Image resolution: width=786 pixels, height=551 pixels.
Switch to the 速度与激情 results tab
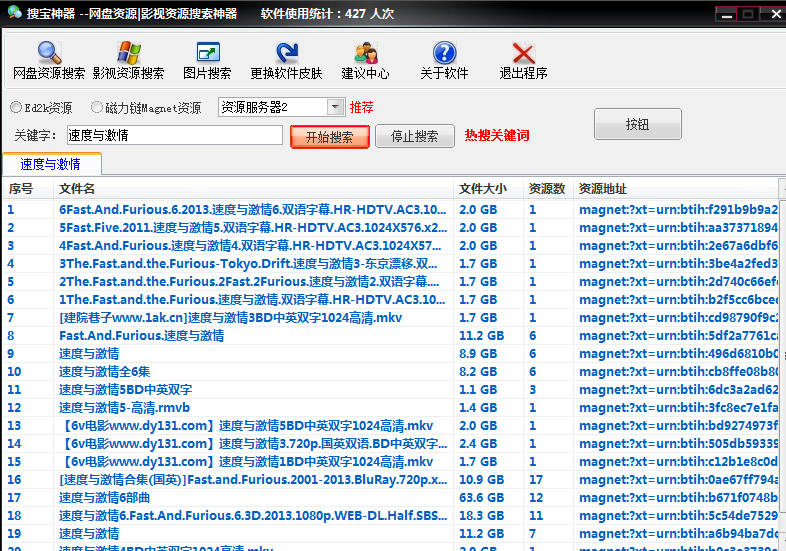pyautogui.click(x=50, y=164)
